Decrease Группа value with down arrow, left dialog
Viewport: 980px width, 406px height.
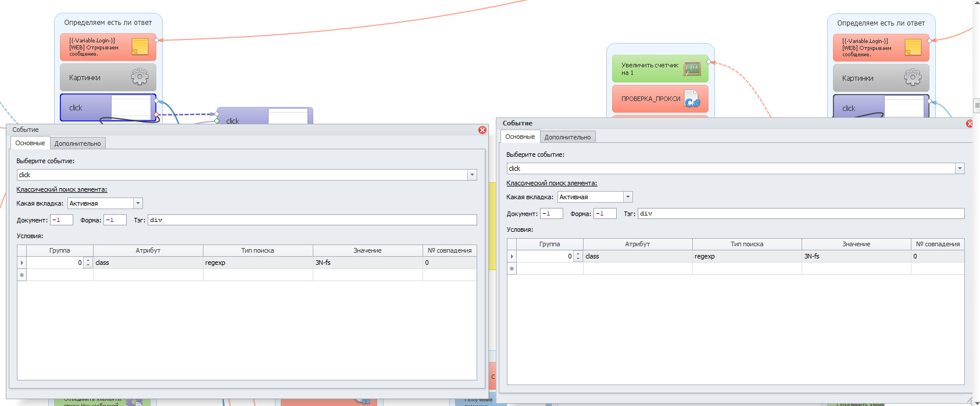tap(88, 265)
